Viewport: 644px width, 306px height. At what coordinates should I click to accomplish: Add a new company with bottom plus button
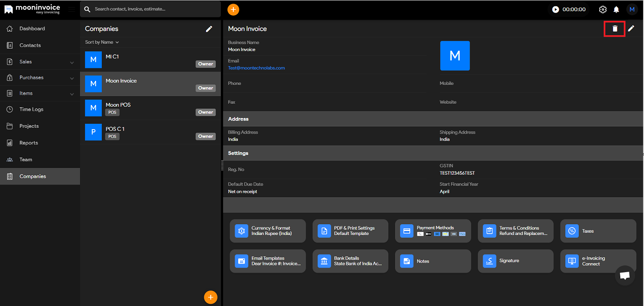(x=210, y=297)
